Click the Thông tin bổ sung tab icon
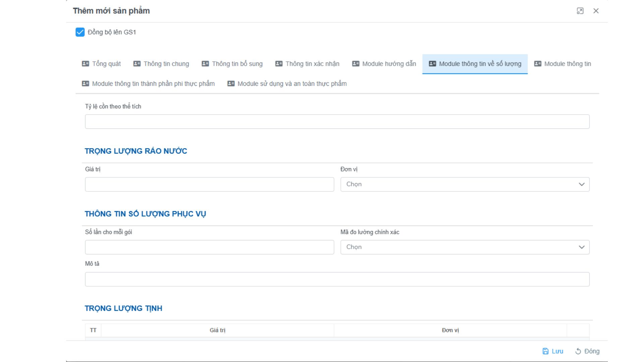Screen dimensions: 644x362 click(205, 64)
